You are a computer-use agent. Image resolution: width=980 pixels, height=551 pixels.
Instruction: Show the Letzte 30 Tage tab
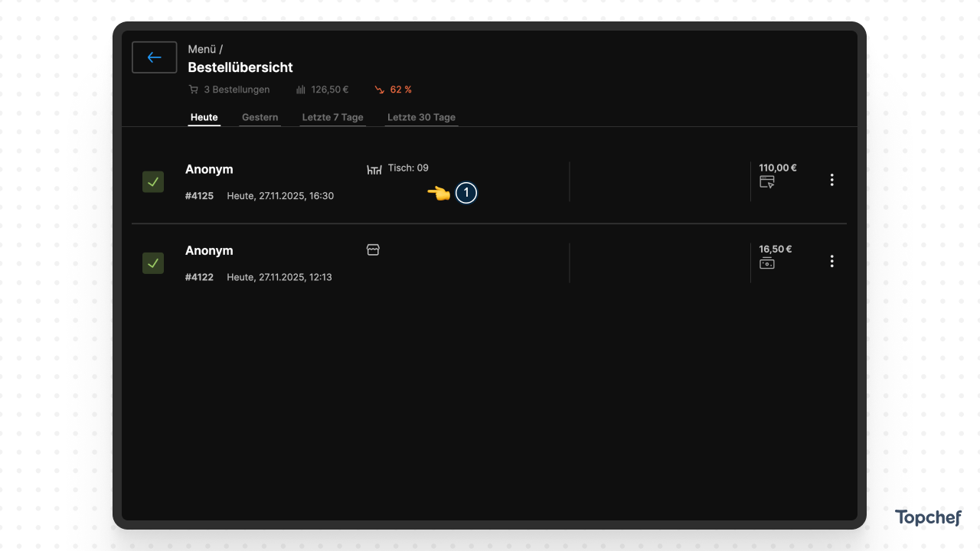click(x=421, y=117)
